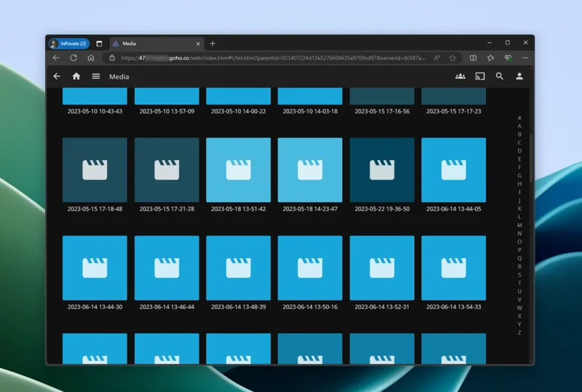Open the browser settings and more menu
Image resolution: width=582 pixels, height=392 pixels.
(x=525, y=58)
